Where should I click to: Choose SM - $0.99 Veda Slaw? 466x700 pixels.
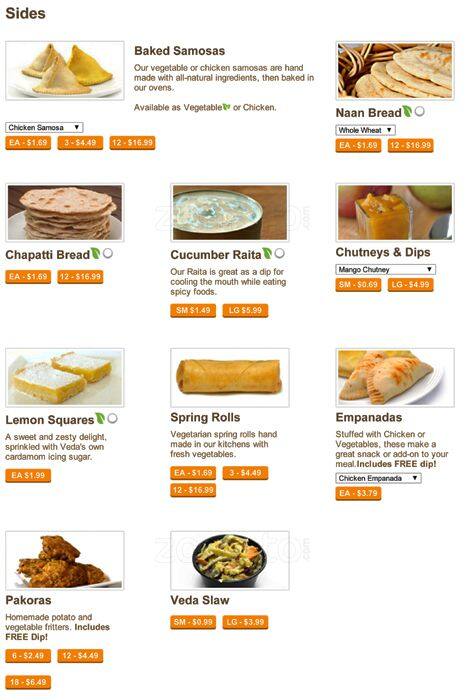pyautogui.click(x=193, y=622)
